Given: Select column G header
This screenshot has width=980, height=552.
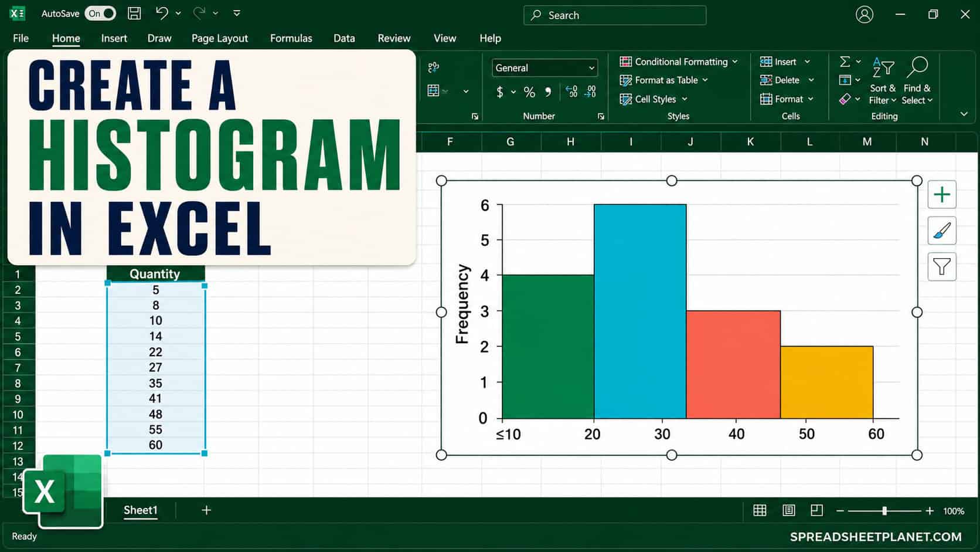Looking at the screenshot, I should [511, 141].
